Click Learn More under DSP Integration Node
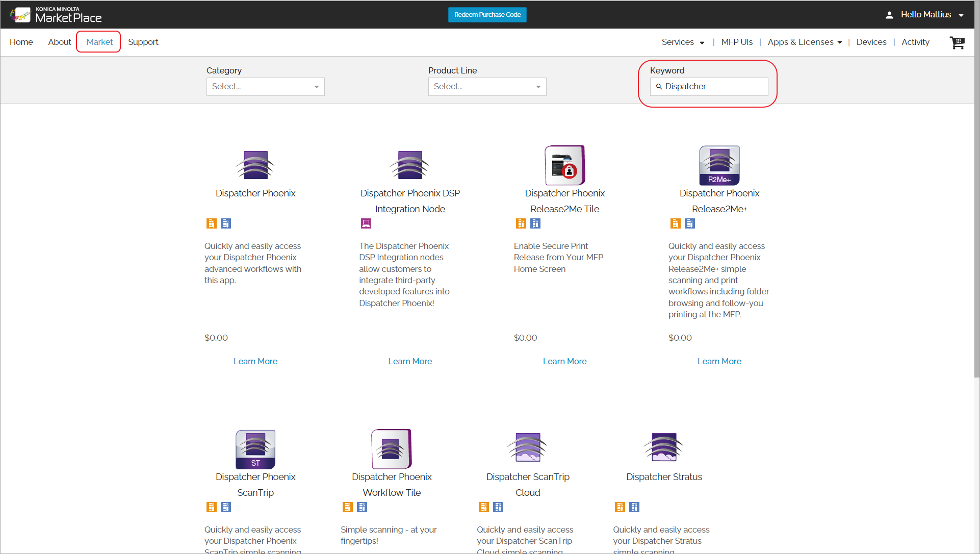Image resolution: width=980 pixels, height=554 pixels. [410, 361]
